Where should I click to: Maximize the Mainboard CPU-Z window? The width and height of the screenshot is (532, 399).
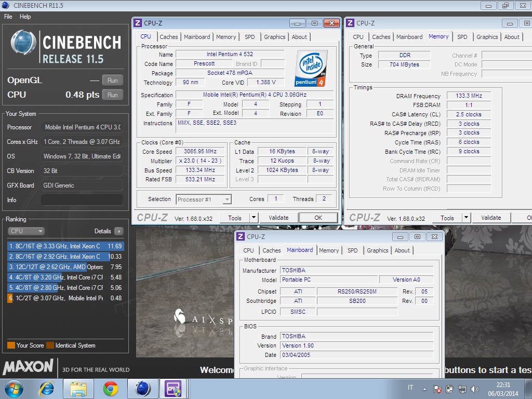click(x=417, y=237)
